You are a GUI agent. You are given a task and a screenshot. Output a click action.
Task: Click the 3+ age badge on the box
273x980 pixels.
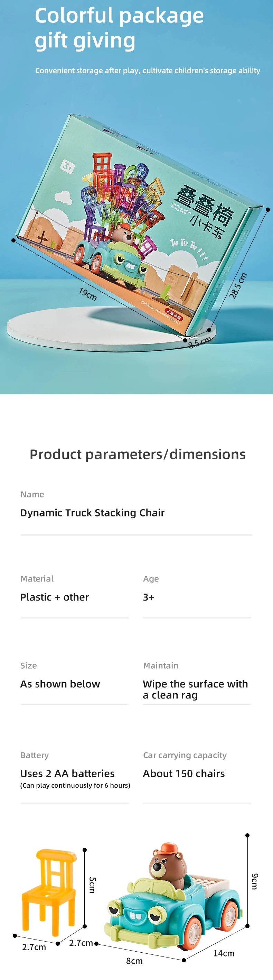click(x=68, y=166)
